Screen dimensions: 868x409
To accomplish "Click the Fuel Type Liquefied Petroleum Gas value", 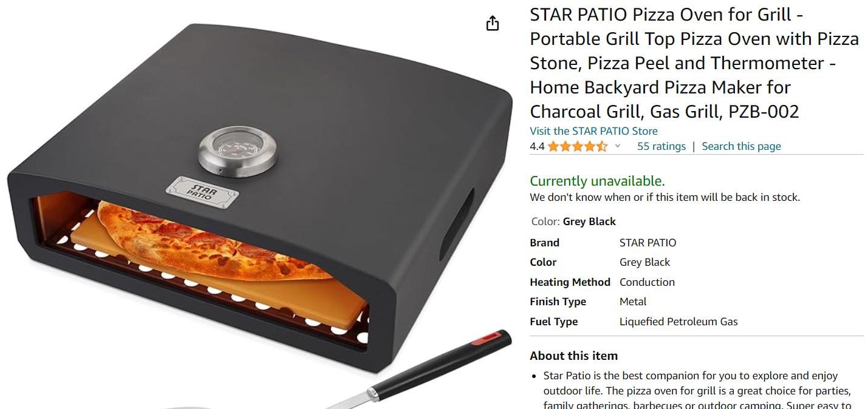I will pyautogui.click(x=678, y=322).
